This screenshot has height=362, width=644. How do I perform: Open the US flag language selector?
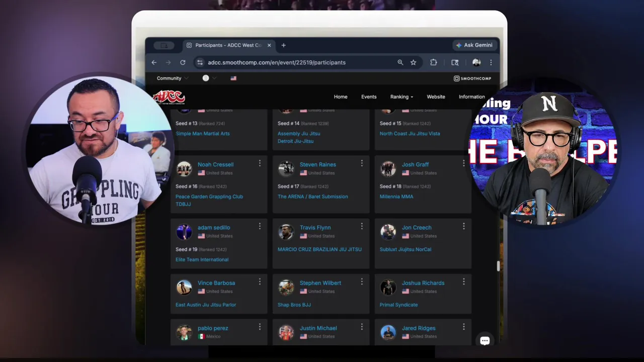pyautogui.click(x=233, y=78)
